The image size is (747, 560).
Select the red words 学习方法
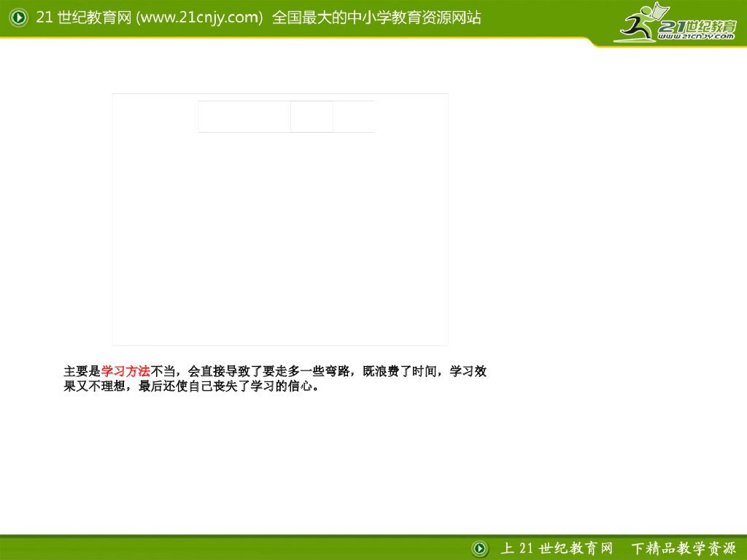pos(125,371)
